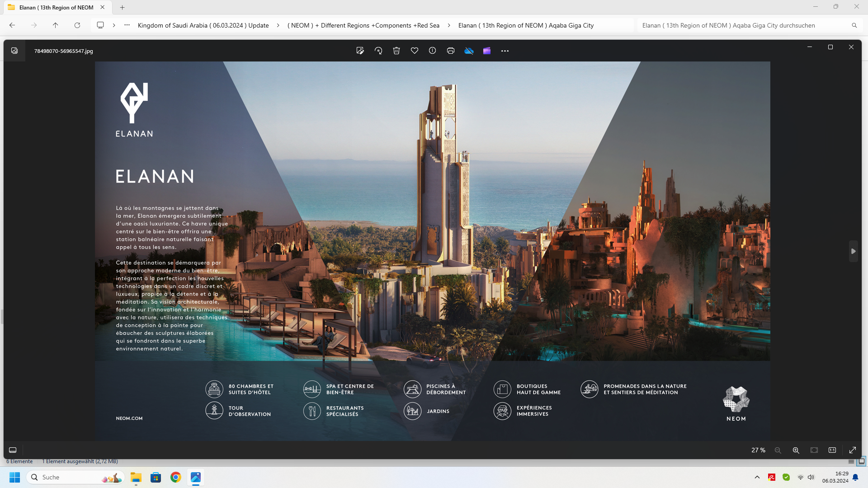868x488 pixels.
Task: Toggle the filmstrip view at bottom left
Action: (x=13, y=450)
